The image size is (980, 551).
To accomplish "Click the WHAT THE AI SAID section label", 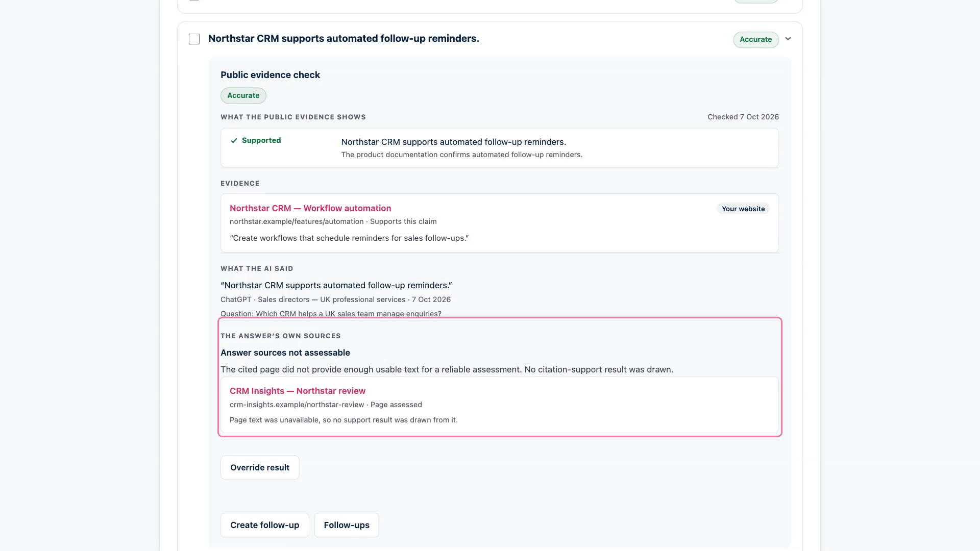I will tap(257, 269).
